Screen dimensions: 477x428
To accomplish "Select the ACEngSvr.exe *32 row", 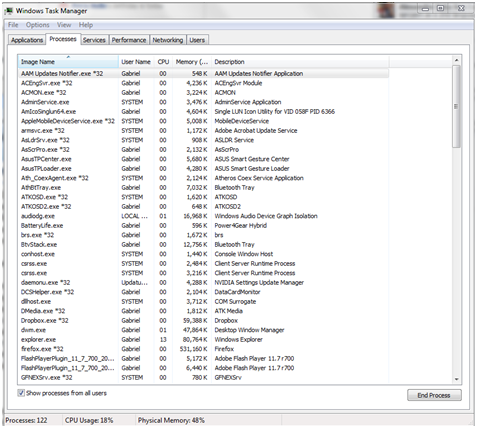I will 203,83.
